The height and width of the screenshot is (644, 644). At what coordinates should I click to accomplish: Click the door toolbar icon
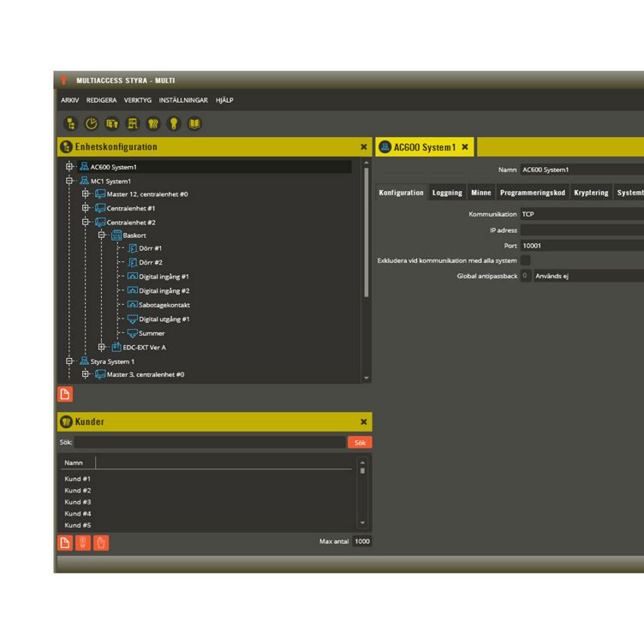pos(113,123)
